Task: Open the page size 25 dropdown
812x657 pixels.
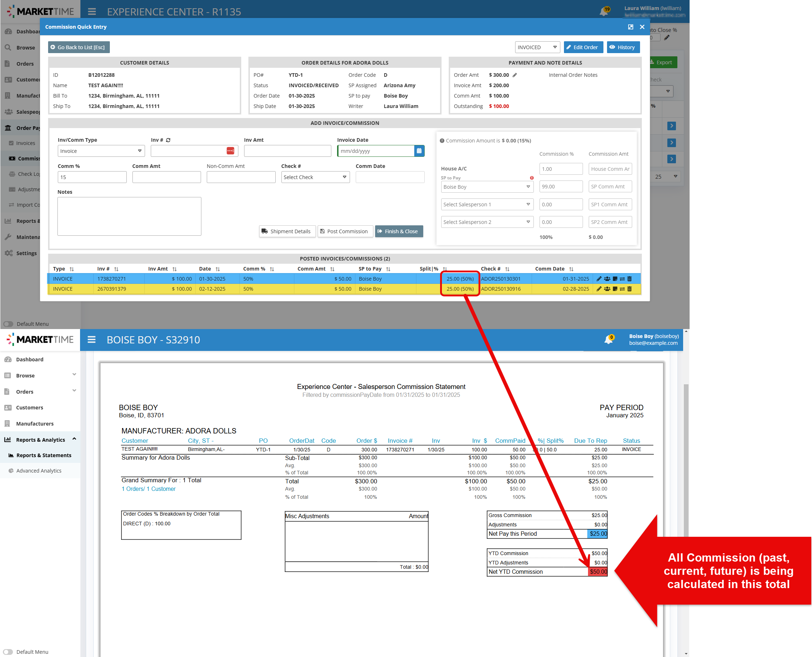Action: [666, 177]
